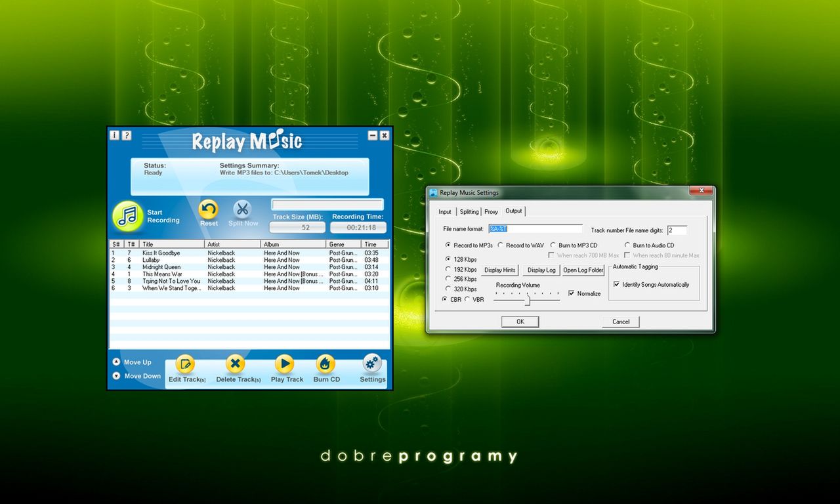Select the Burn to Audio CD option

(x=627, y=245)
